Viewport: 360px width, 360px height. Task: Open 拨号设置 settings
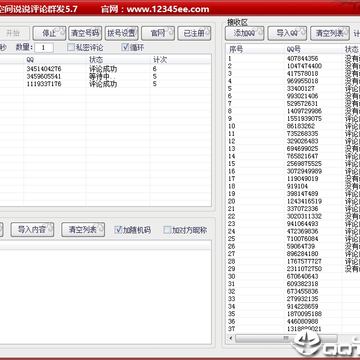pos(122,33)
